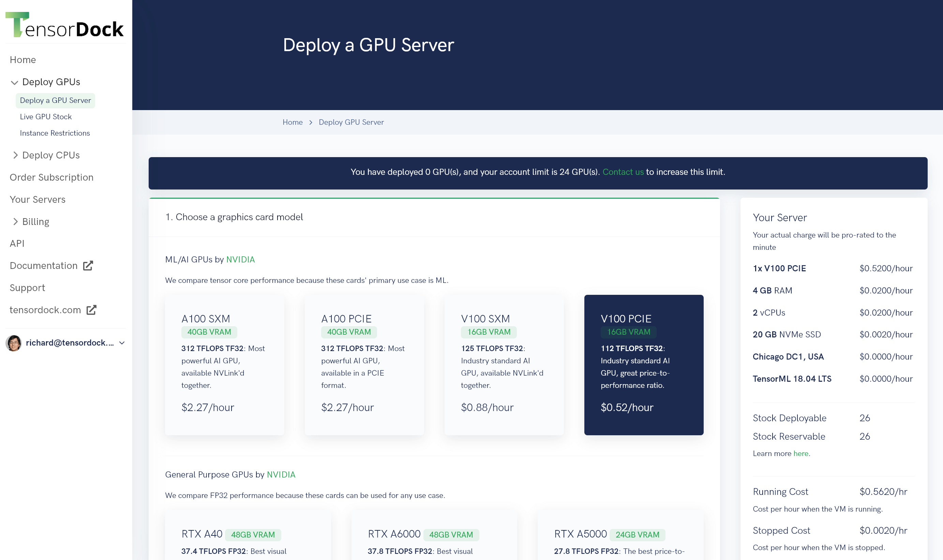Click '1. Choose a graphics card model' heading
The image size is (943, 560).
point(234,217)
